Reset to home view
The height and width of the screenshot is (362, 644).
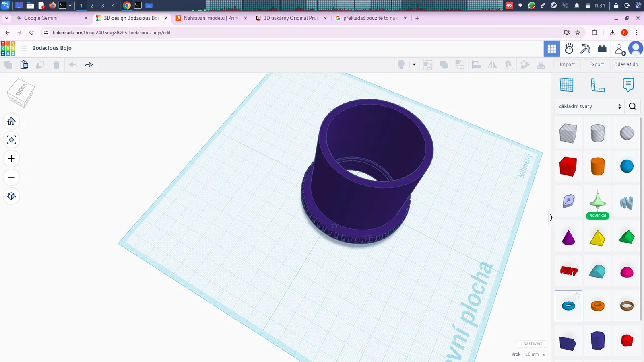click(11, 121)
